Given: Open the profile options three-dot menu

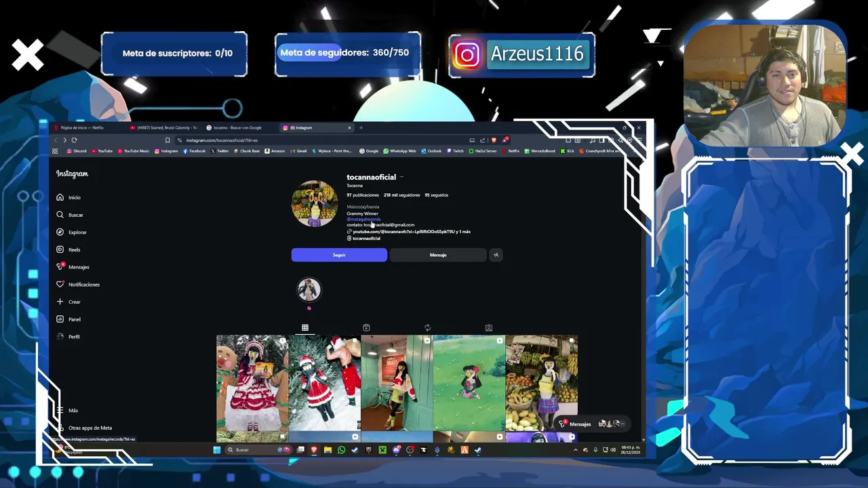Looking at the screenshot, I should point(401,177).
